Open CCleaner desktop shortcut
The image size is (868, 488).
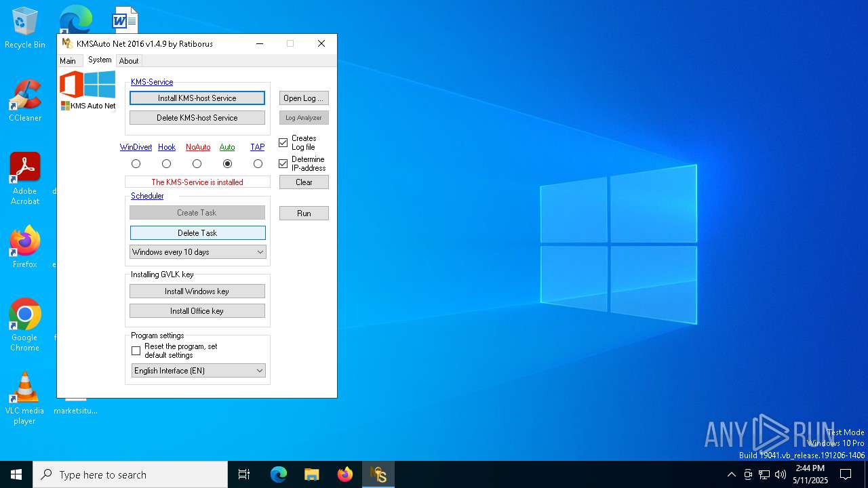(25, 102)
